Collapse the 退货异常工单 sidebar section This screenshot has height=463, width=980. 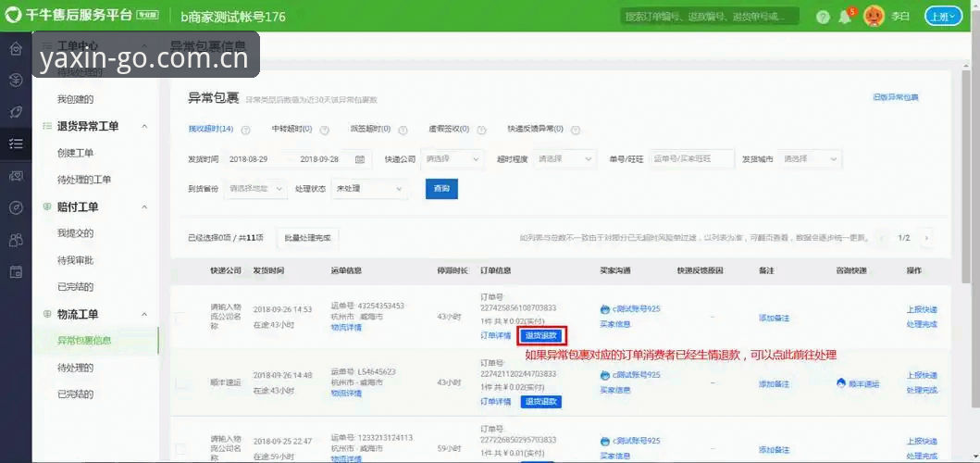(x=144, y=126)
